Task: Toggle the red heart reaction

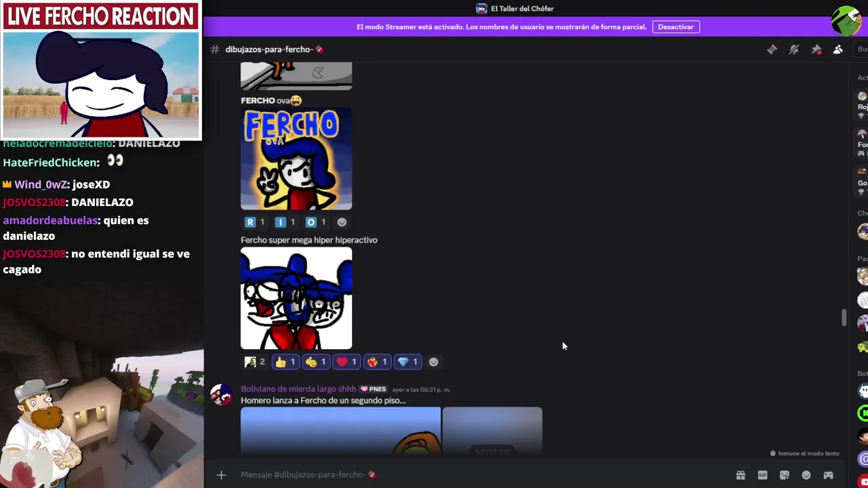Action: 347,362
